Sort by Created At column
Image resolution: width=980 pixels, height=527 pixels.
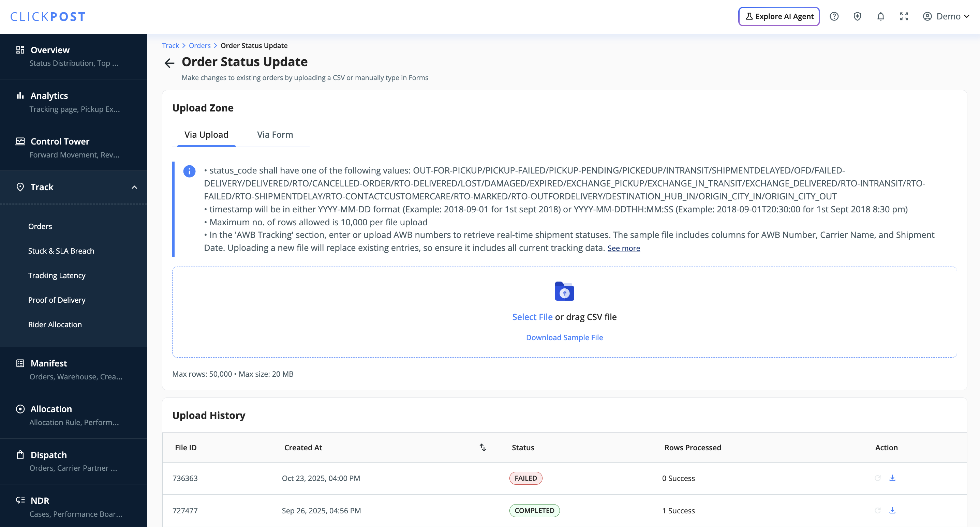(x=482, y=448)
